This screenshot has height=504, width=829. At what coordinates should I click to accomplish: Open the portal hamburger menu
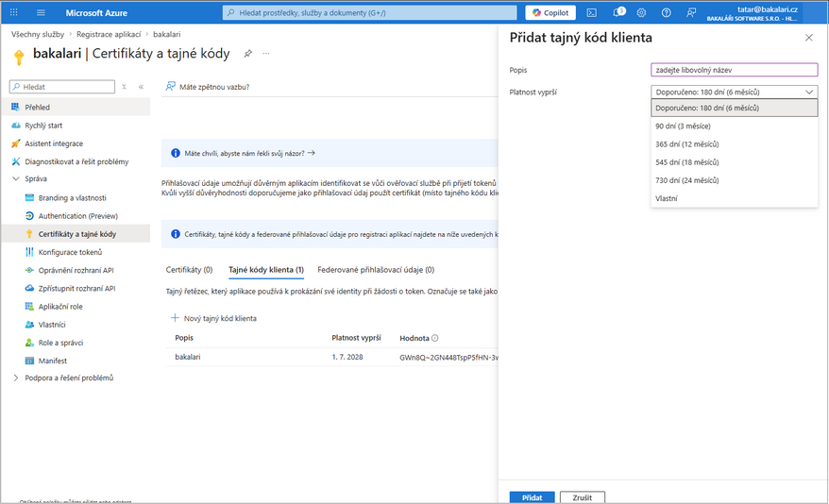point(41,12)
